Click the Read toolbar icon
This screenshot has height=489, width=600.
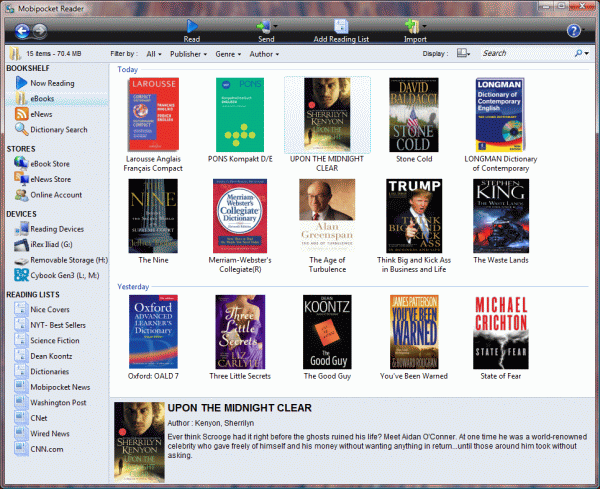[x=191, y=26]
